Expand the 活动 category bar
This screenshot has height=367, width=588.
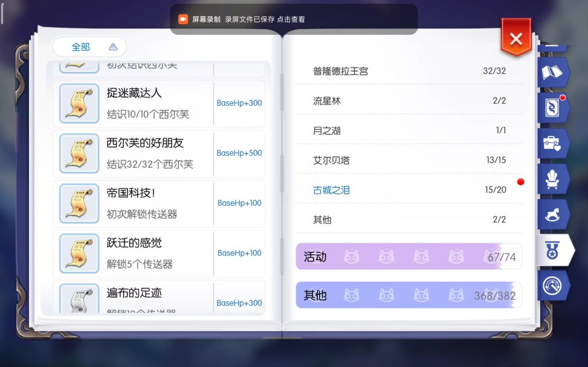tap(409, 257)
